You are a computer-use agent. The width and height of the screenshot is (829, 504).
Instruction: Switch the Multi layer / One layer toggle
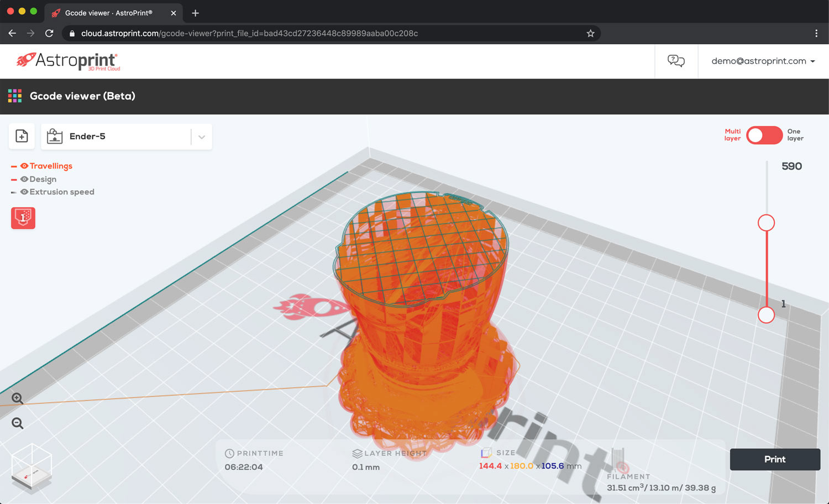(x=764, y=135)
